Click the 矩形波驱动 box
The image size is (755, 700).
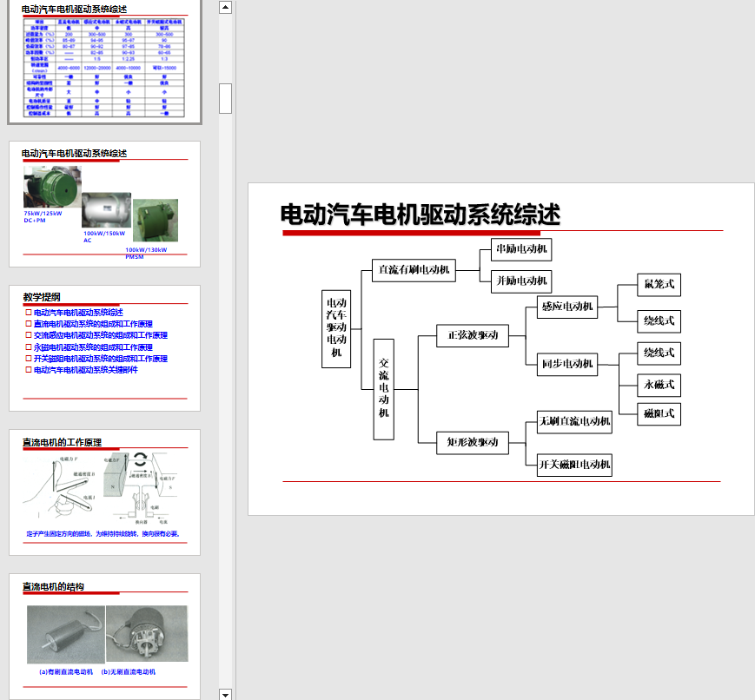[473, 443]
